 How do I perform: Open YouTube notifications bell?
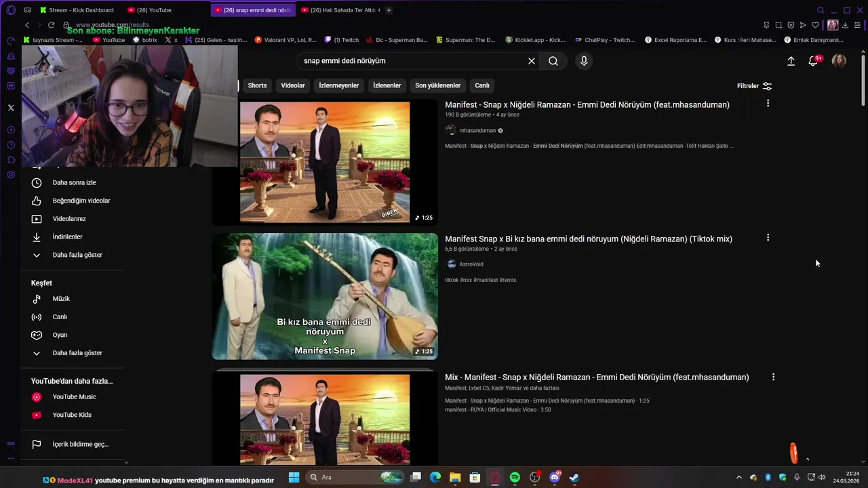click(x=813, y=61)
